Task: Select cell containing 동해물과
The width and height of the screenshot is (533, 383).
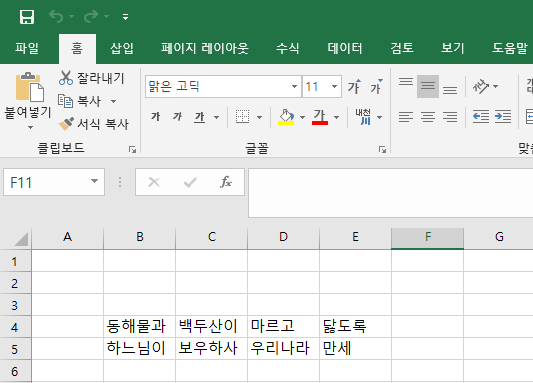Action: (x=139, y=327)
